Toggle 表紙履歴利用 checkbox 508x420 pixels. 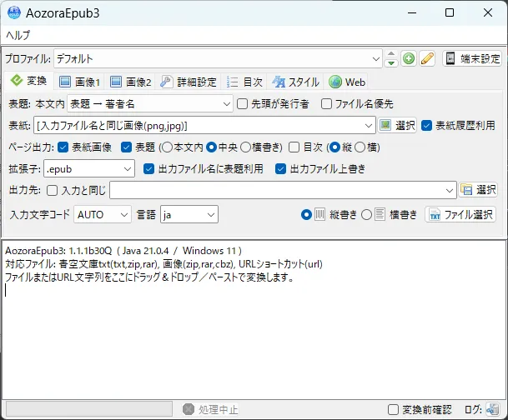(426, 126)
